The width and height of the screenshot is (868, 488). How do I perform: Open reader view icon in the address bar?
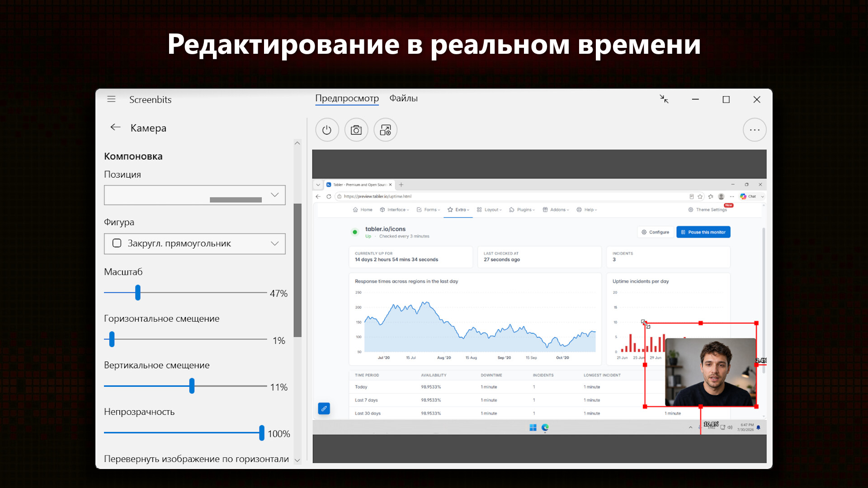click(x=692, y=197)
